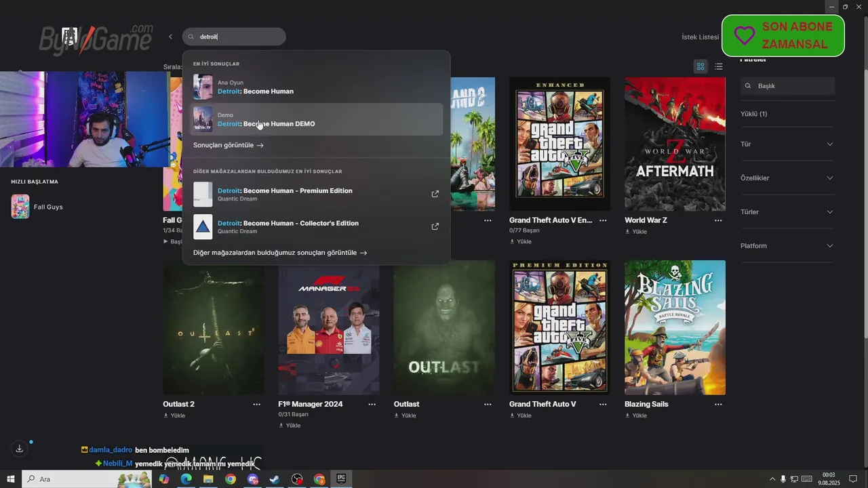Open Steam from the taskbar
The image size is (868, 488).
[275, 479]
